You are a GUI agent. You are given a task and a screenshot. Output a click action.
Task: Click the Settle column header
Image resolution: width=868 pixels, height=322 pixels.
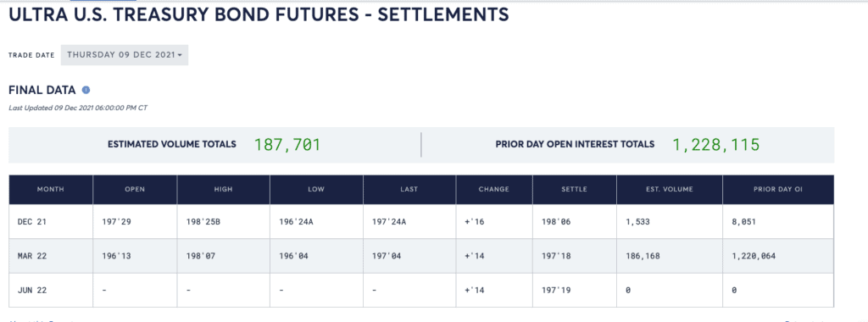(575, 189)
